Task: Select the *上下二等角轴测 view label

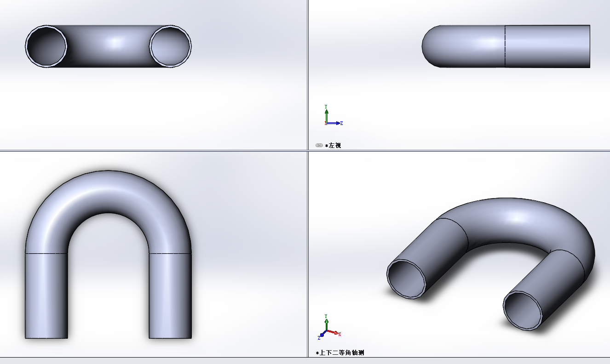Action: click(x=340, y=353)
